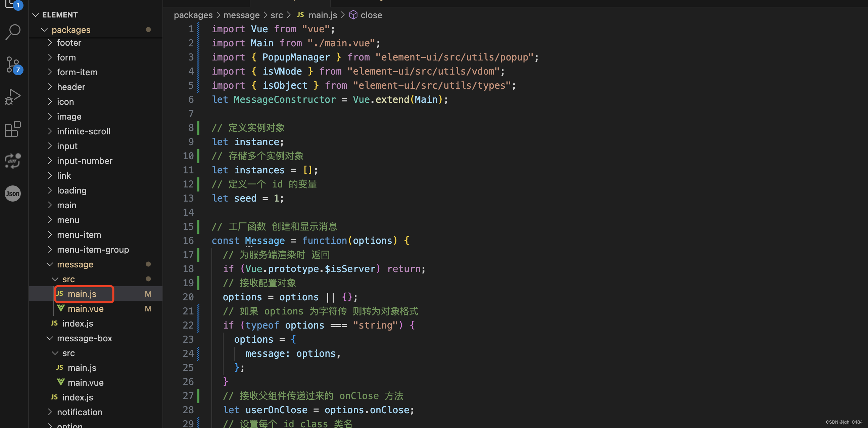The width and height of the screenshot is (868, 428).
Task: Select index.js under message folder
Action: point(78,323)
